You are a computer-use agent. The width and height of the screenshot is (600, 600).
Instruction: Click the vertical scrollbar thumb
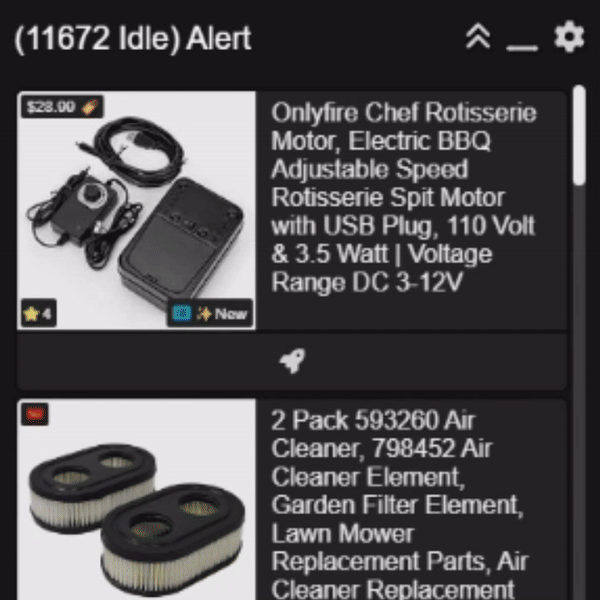point(580,135)
